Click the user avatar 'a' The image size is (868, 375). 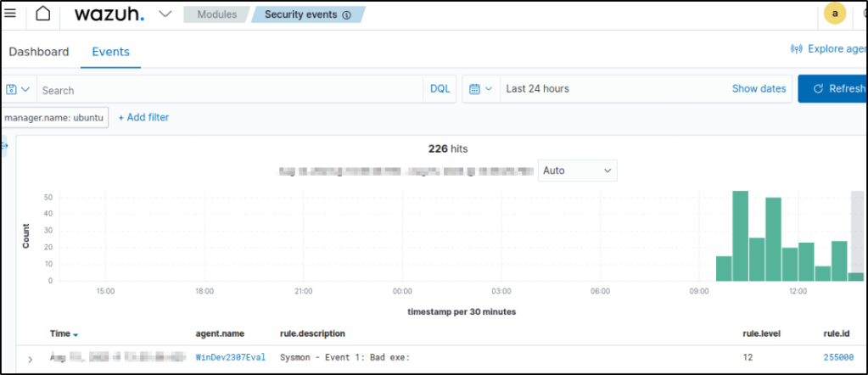tap(834, 14)
